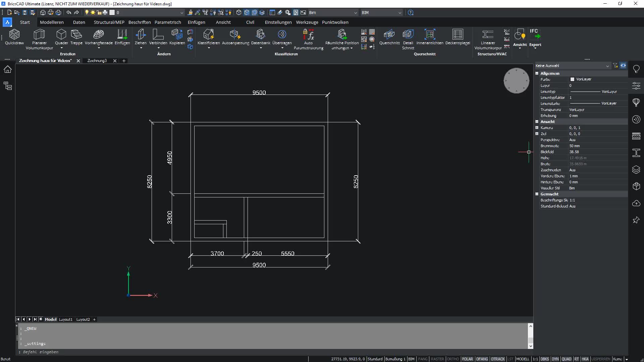Open the Modellieren ribbon tab
Screen dimensions: 644x362
click(52, 22)
